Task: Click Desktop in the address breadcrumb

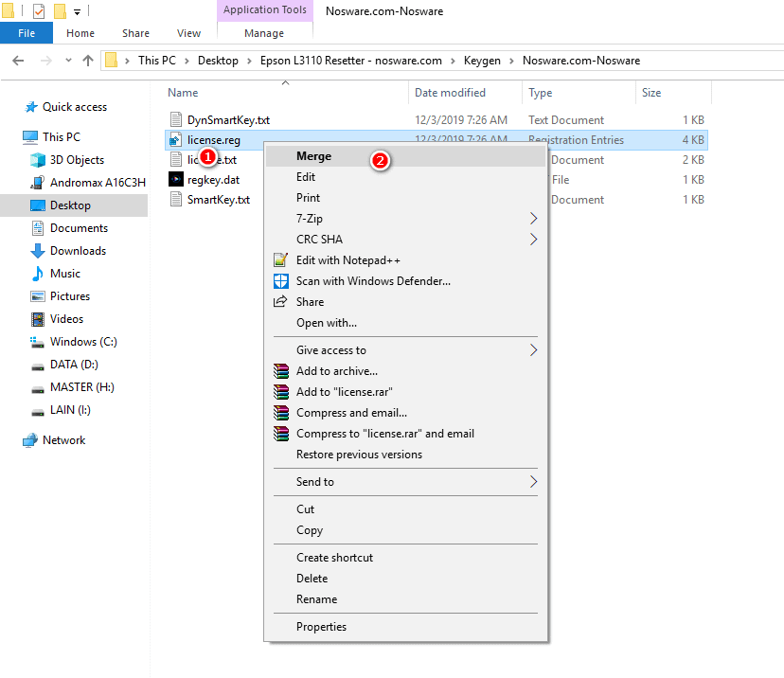Action: coord(218,61)
